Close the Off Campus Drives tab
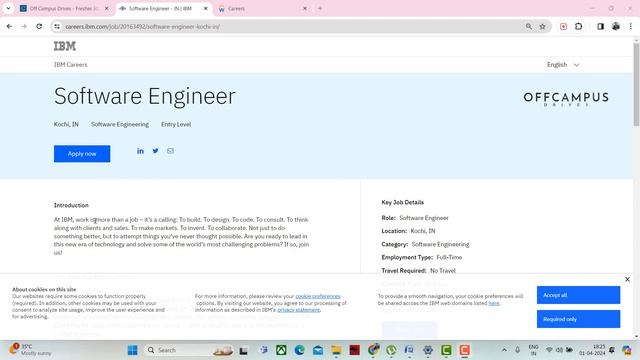The height and width of the screenshot is (360, 640). click(107, 9)
